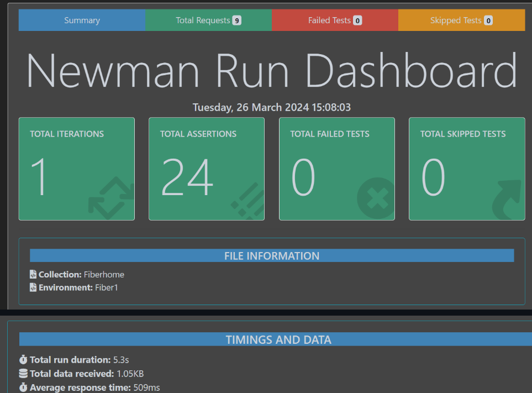Viewport: 532px width, 393px height.
Task: Click the Newman Run Dashboard title
Action: click(x=271, y=71)
